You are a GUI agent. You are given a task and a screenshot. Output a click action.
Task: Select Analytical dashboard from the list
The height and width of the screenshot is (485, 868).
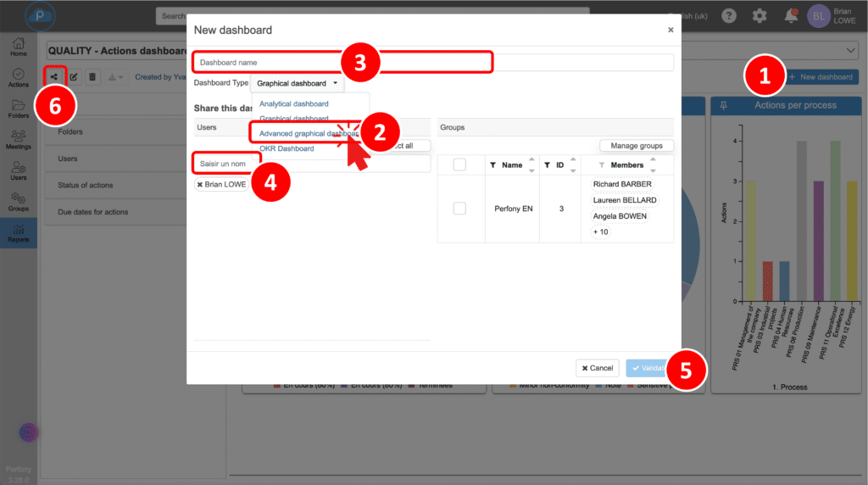pyautogui.click(x=293, y=103)
